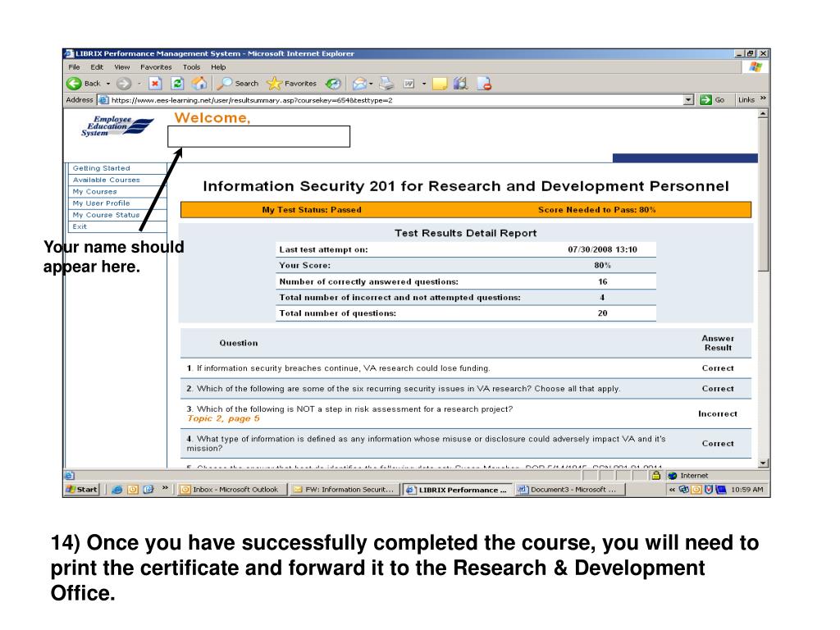Click the Search magnifier toolbar button

[237, 84]
